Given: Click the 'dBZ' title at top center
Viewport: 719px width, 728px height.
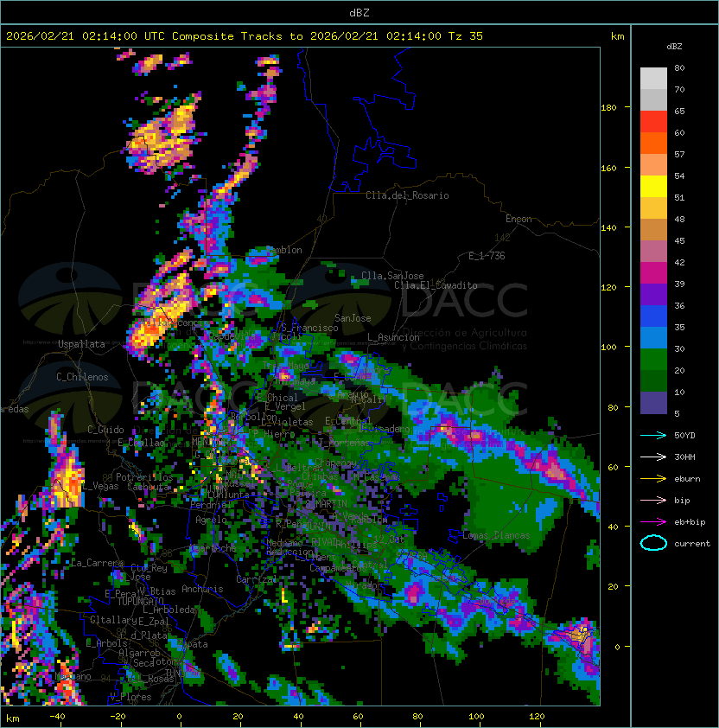Looking at the screenshot, I should pos(359,13).
